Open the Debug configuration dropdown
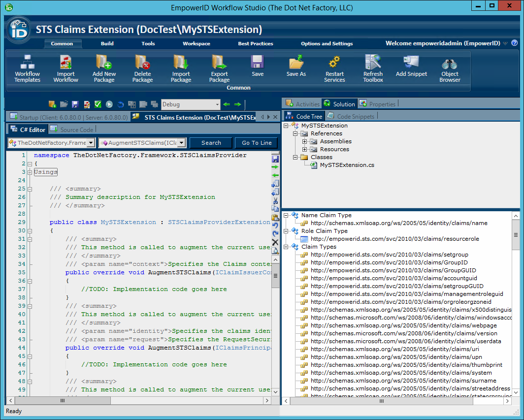The width and height of the screenshot is (524, 420). 217,104
